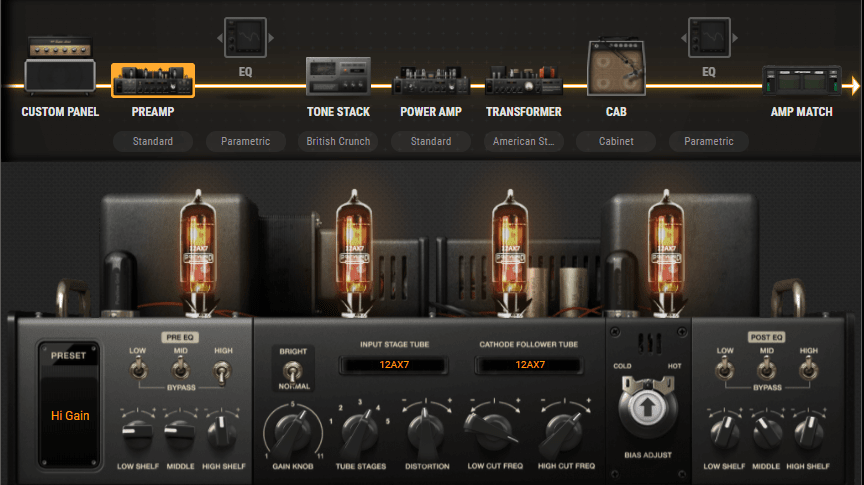Click the POWER AMP label

(x=431, y=112)
